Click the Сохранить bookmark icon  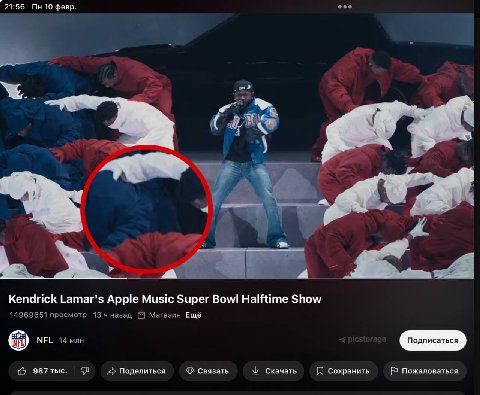click(x=320, y=371)
